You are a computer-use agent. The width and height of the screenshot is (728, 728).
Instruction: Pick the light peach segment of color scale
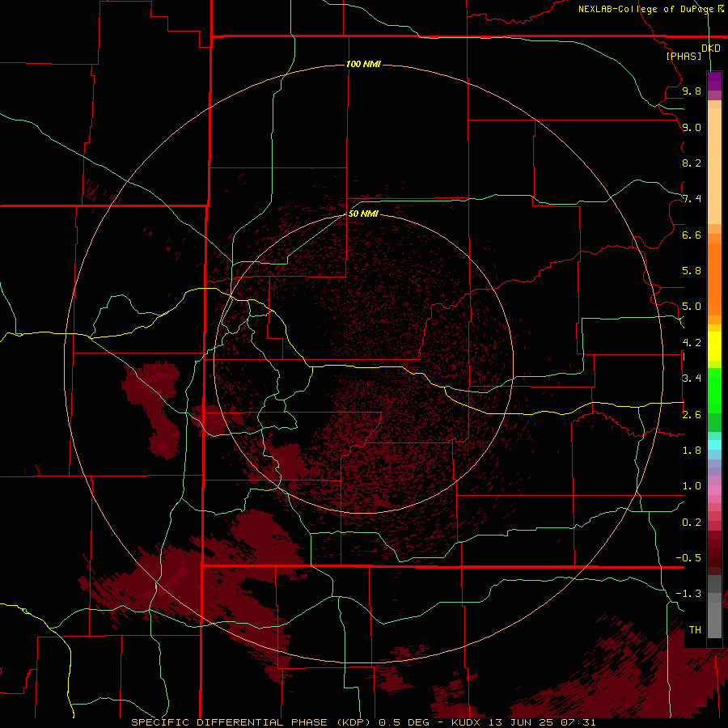(714, 166)
